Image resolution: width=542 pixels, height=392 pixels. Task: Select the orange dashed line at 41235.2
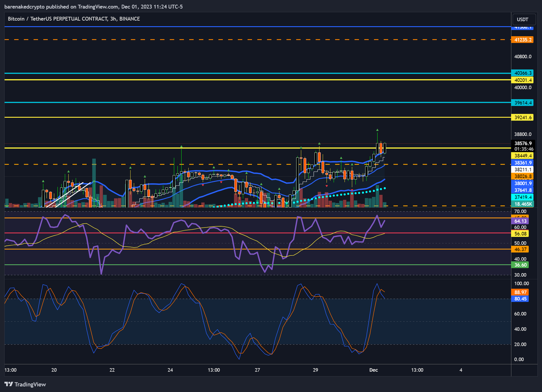pos(257,40)
